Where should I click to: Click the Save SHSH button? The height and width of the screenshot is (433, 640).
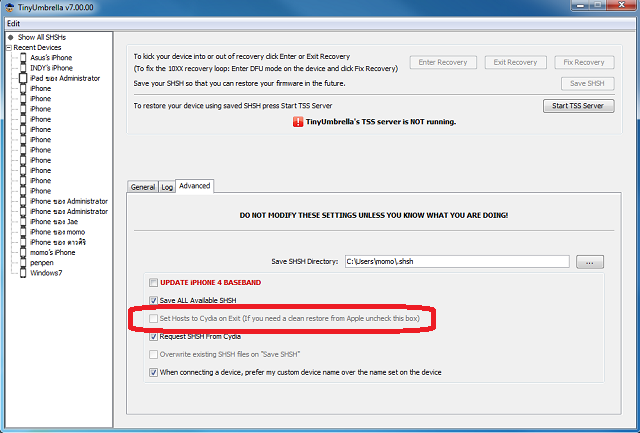(x=587, y=83)
